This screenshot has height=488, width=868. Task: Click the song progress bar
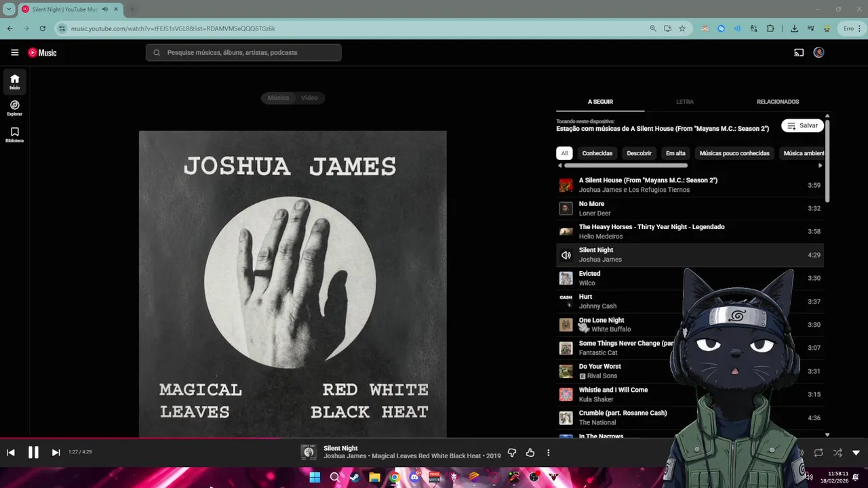click(x=434, y=439)
